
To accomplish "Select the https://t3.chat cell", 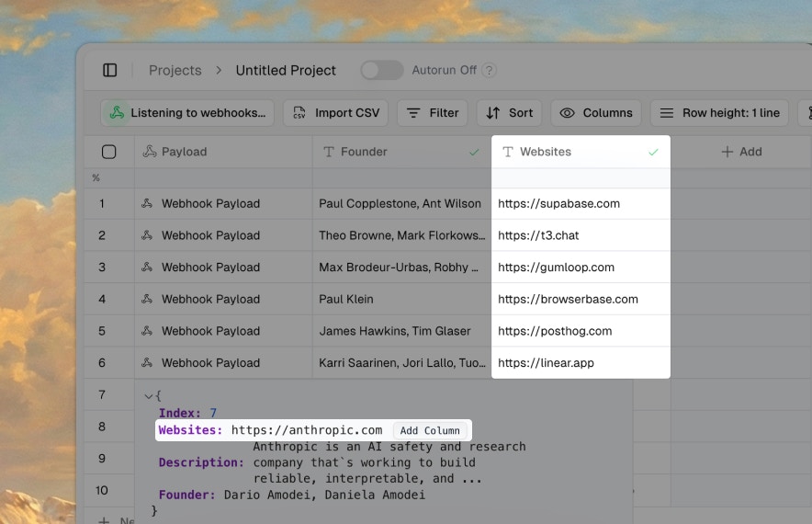I will (x=581, y=235).
